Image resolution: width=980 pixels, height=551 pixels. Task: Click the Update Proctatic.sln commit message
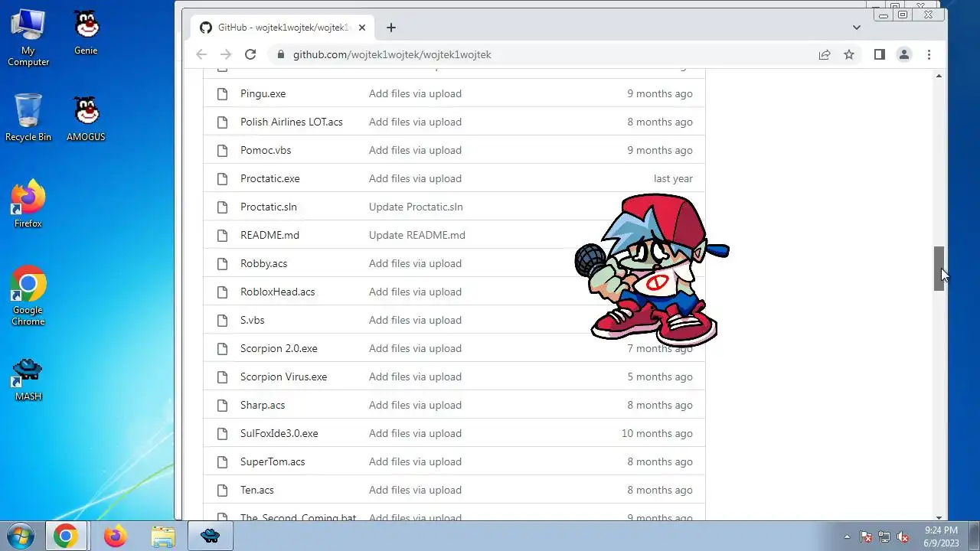tap(416, 207)
